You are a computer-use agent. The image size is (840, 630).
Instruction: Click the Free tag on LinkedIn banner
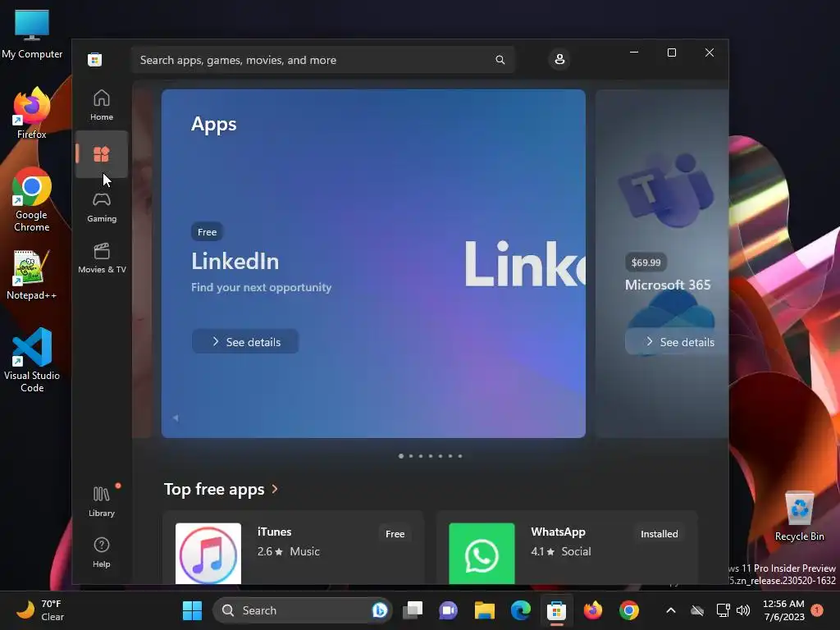(x=207, y=232)
